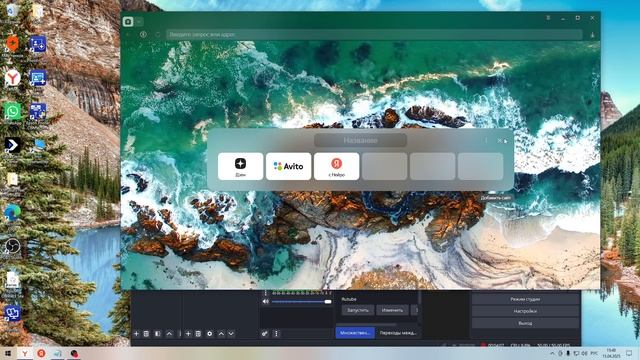640x360 pixels.
Task: Move scene up in OBS scenes panel
Action: coord(169,333)
